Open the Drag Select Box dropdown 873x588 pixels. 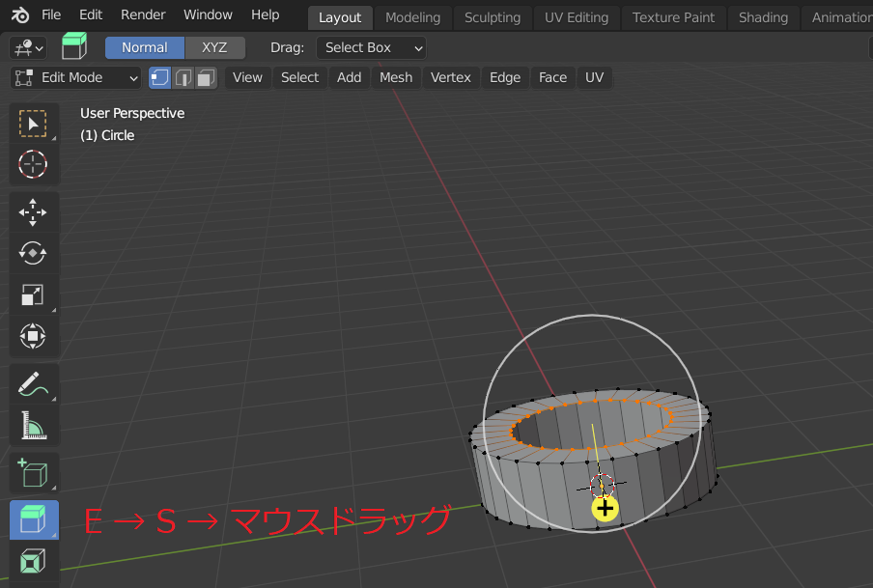[x=372, y=48]
